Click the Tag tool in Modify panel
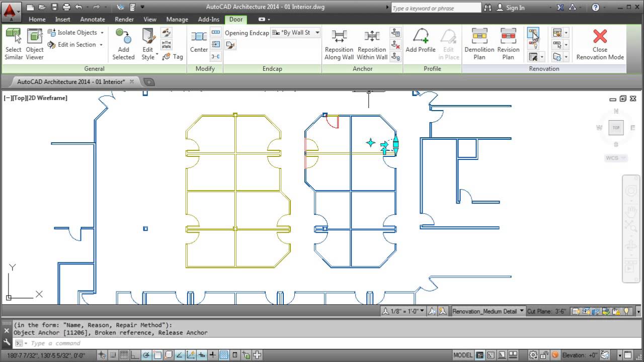Image resolution: width=644 pixels, height=362 pixels. tap(173, 57)
